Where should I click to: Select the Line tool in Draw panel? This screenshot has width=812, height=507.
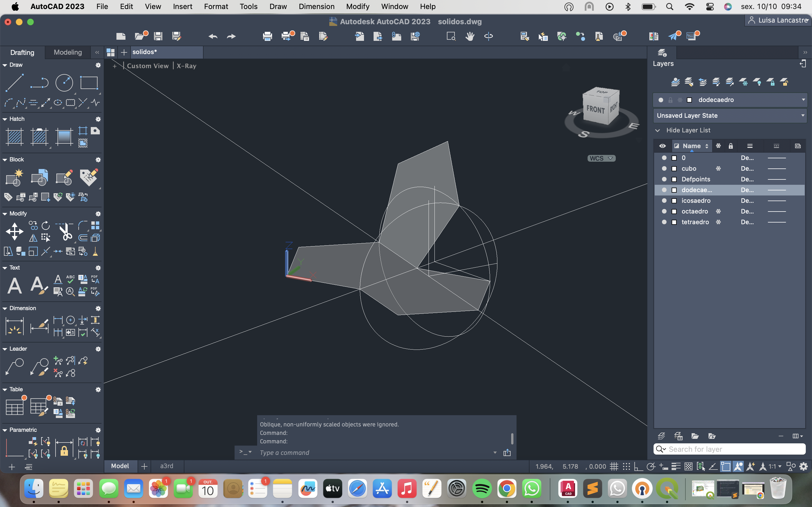tap(14, 83)
